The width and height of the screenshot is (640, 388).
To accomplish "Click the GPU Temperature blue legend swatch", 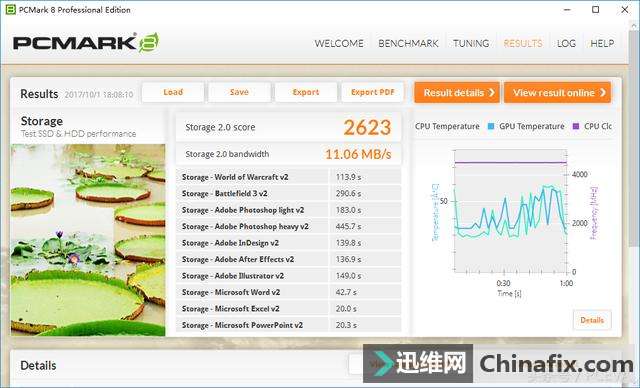I will coord(491,126).
